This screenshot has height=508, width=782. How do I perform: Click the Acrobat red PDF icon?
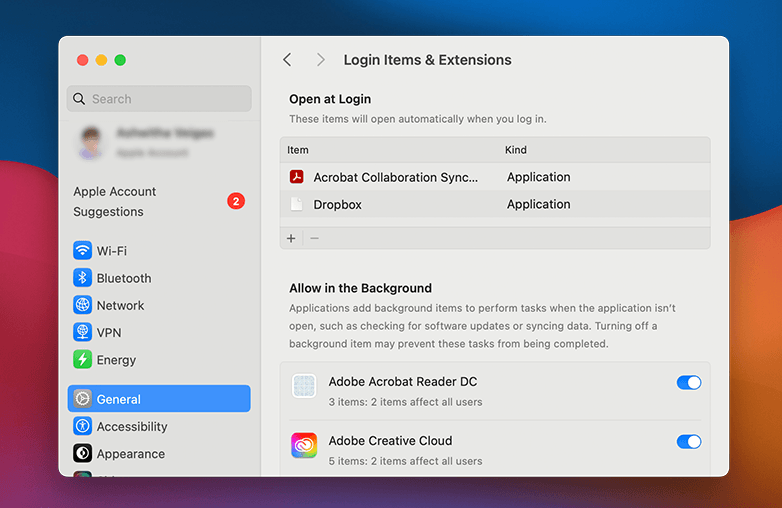pyautogui.click(x=297, y=177)
